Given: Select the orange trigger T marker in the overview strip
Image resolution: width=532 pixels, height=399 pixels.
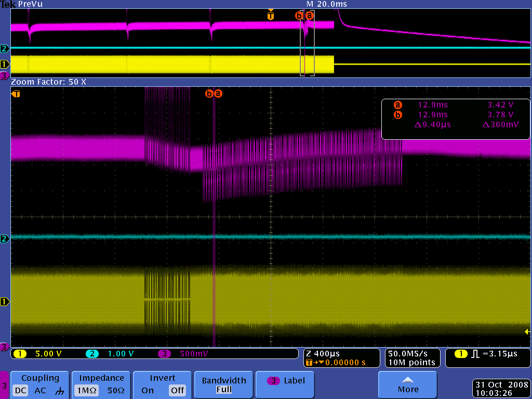Looking at the screenshot, I should (270, 15).
